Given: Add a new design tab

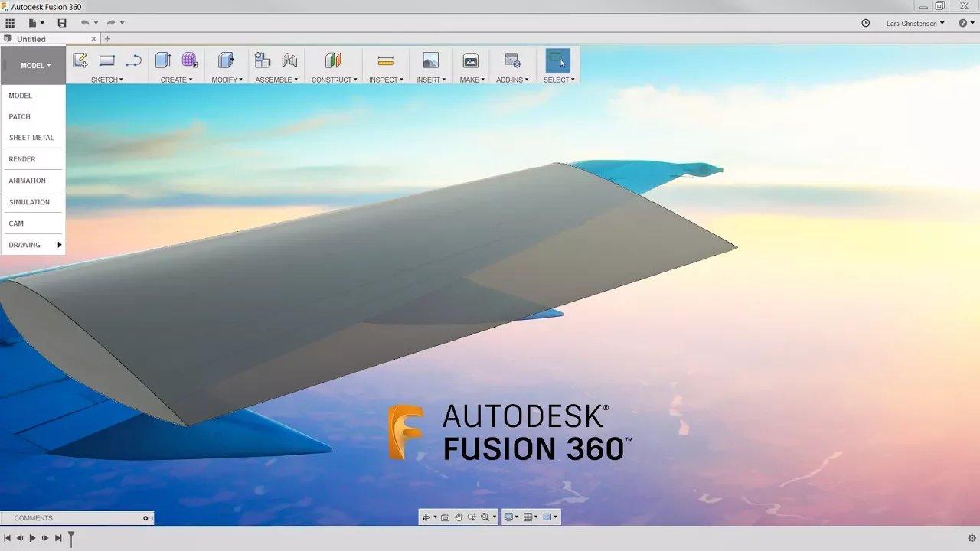Looking at the screenshot, I should coord(107,39).
